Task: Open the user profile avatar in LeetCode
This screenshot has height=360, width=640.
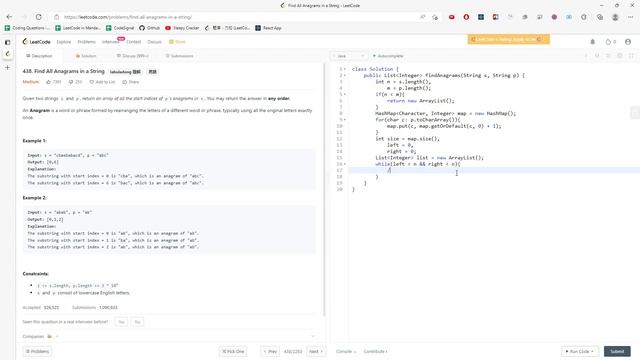Action: pos(628,42)
